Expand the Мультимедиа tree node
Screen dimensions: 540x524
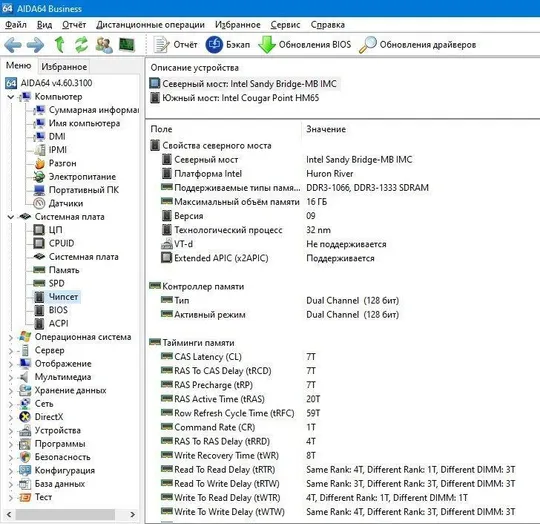pos(11,377)
